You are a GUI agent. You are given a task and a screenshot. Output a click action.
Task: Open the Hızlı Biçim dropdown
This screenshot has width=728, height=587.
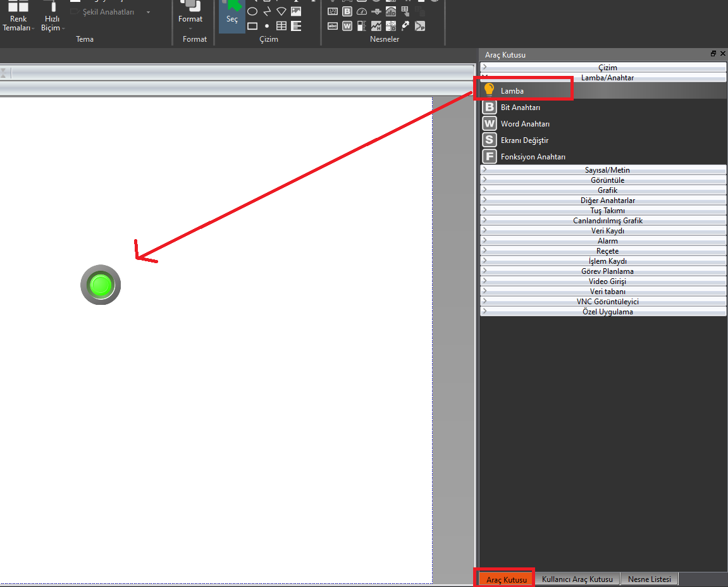52,23
